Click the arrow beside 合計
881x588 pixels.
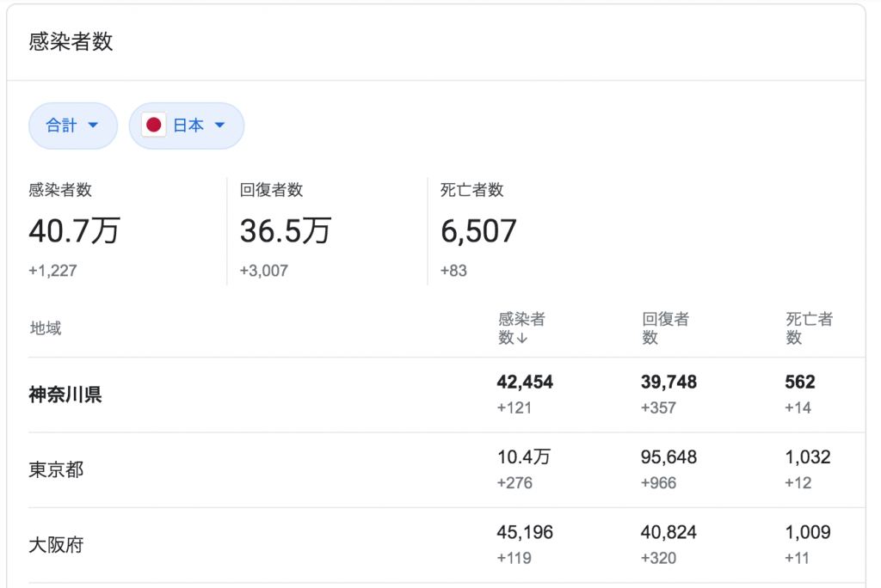pos(93,126)
